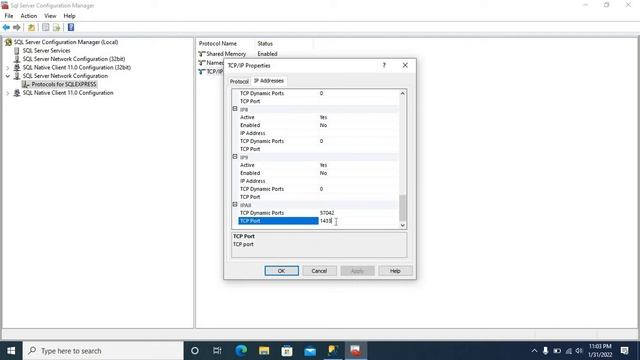Click the Back arrow in the toolbar
Viewport: 640px width, 360px height.
pos(6,27)
